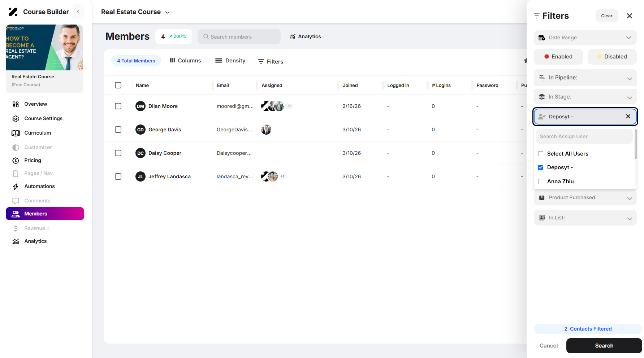
Task: Open the Pricing section
Action: [x=33, y=160]
